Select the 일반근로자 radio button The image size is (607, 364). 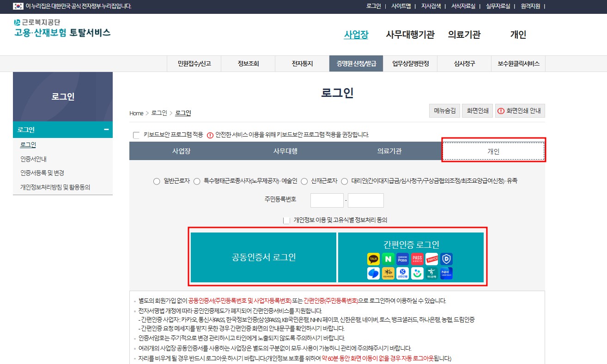[157, 181]
